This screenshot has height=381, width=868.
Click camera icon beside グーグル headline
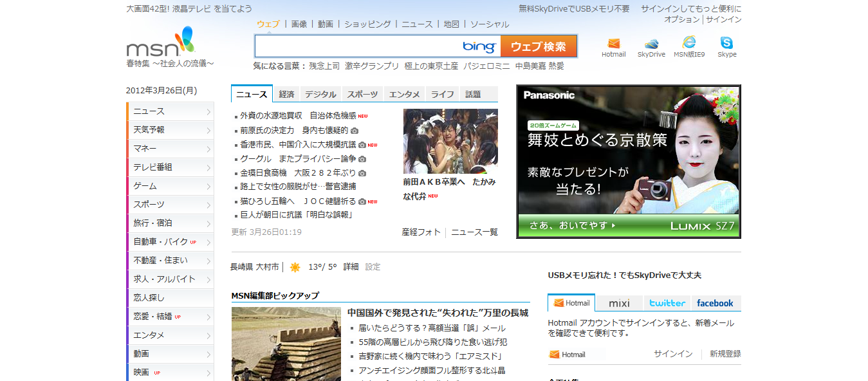pos(362,159)
